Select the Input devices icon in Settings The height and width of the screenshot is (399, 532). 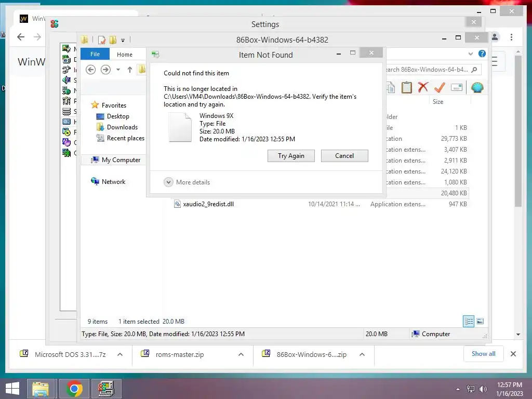(67, 70)
